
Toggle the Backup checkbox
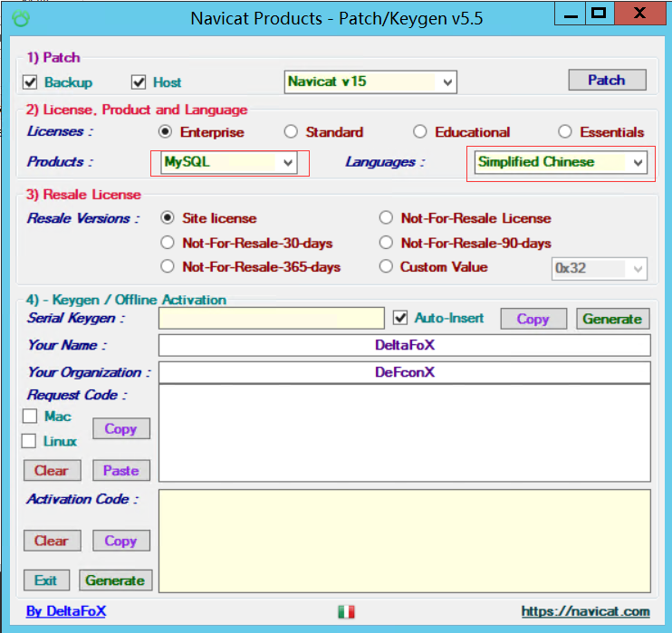coord(30,82)
